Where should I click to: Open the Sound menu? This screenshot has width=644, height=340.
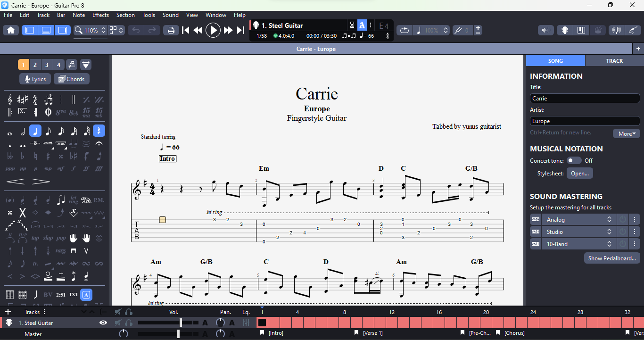[x=171, y=15]
